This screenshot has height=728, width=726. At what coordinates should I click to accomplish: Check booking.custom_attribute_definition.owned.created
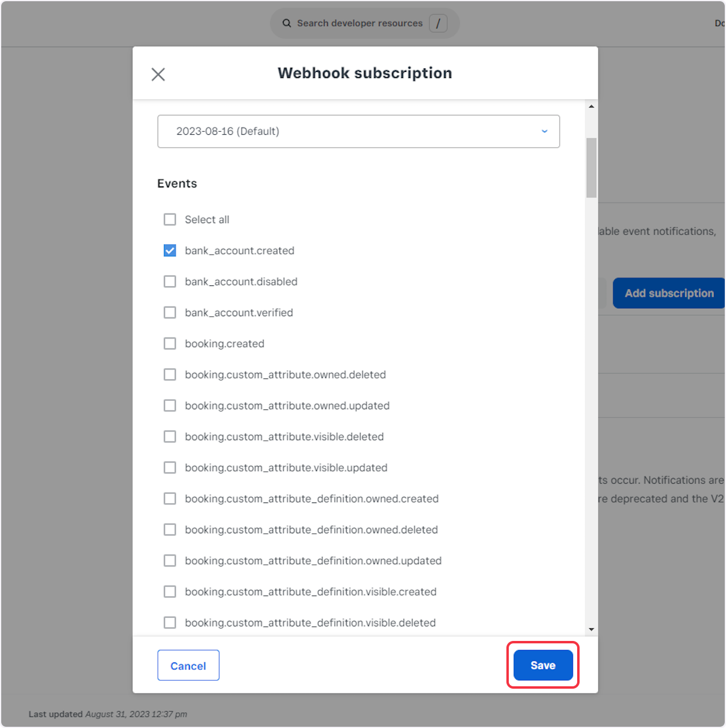[170, 499]
